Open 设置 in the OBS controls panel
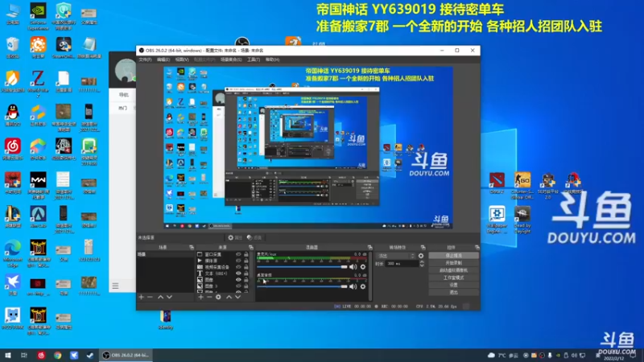 tap(453, 285)
